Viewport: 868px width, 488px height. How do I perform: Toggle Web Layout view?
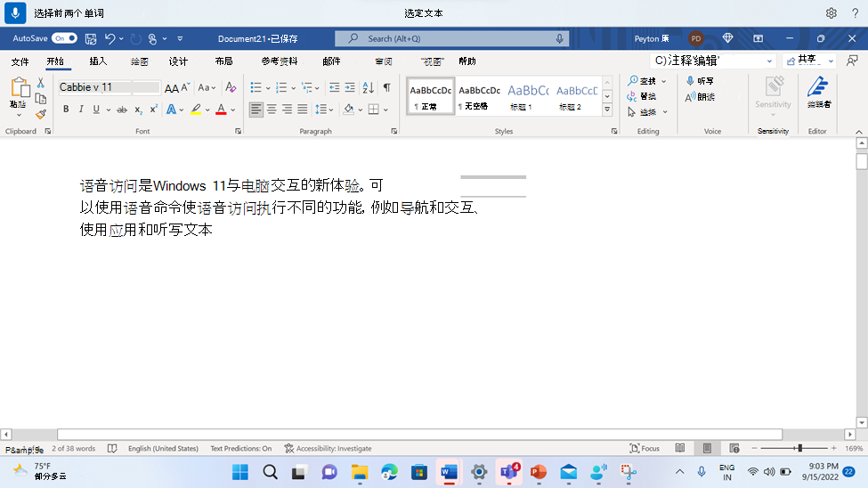coord(734,448)
